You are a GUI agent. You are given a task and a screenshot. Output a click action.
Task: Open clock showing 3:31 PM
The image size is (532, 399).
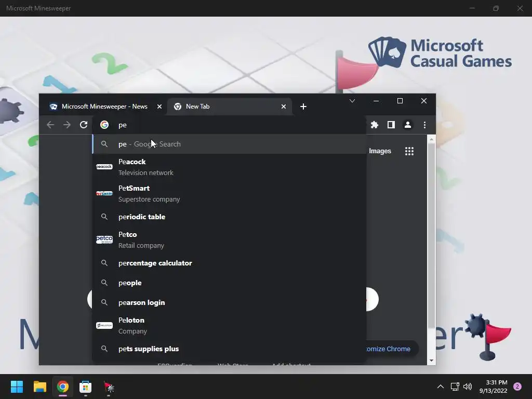tap(494, 387)
